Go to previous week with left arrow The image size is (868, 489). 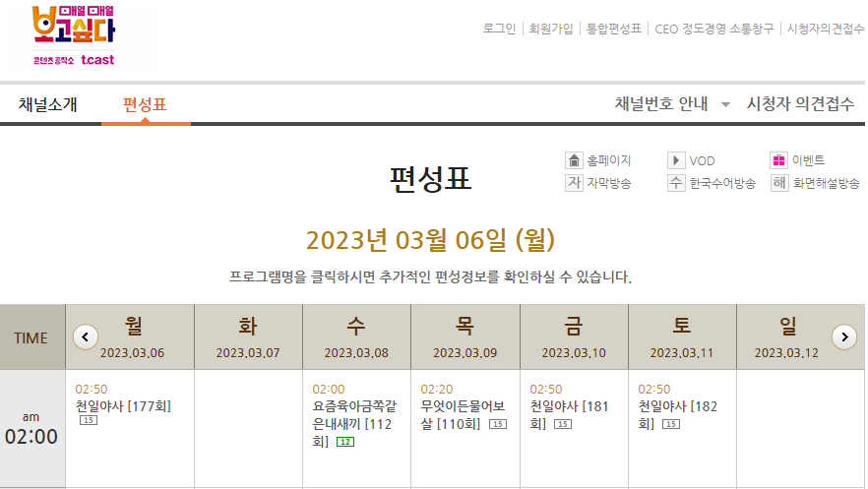[x=86, y=336]
